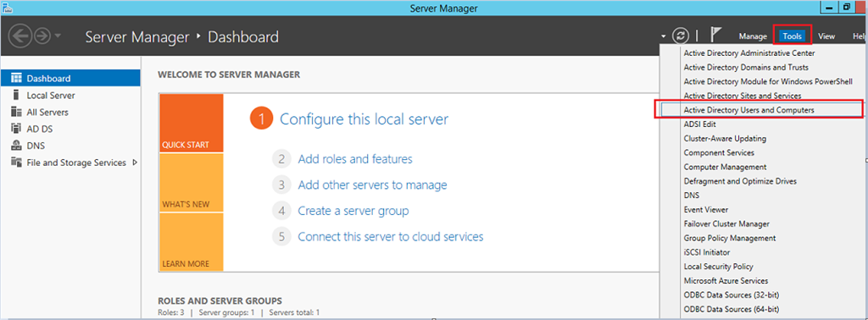Click the refresh icon in header
Viewport: 868px width, 320px height.
pyautogui.click(x=681, y=36)
